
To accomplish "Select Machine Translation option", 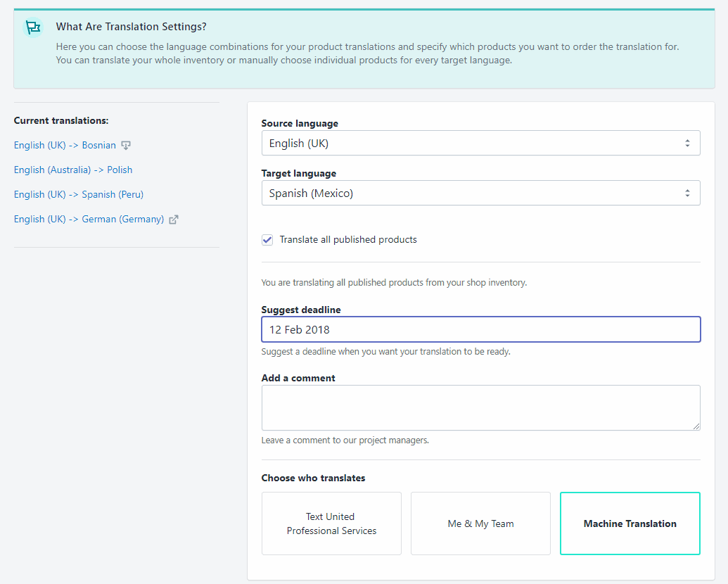I will [x=630, y=523].
